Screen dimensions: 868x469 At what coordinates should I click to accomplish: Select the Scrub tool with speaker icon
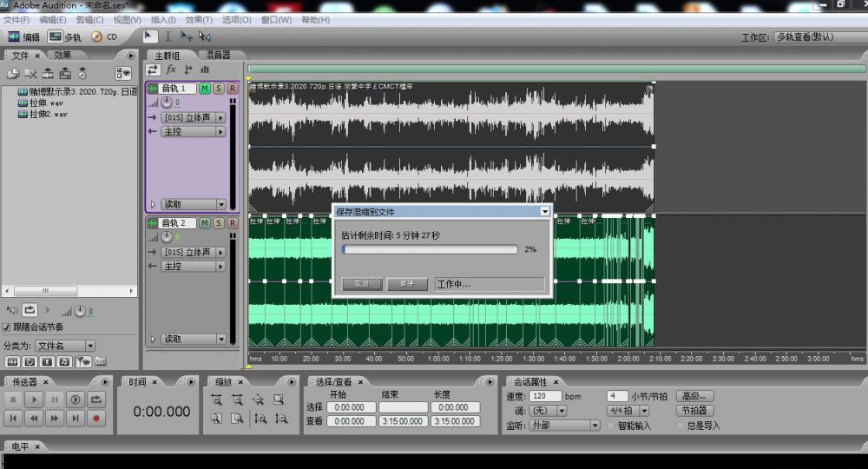point(205,36)
